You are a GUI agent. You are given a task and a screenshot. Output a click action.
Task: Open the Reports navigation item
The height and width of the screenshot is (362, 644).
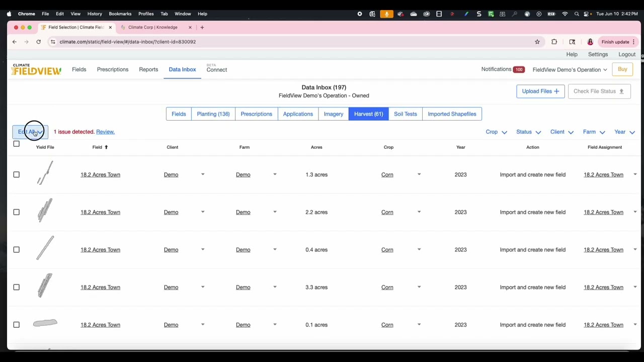[x=148, y=69]
